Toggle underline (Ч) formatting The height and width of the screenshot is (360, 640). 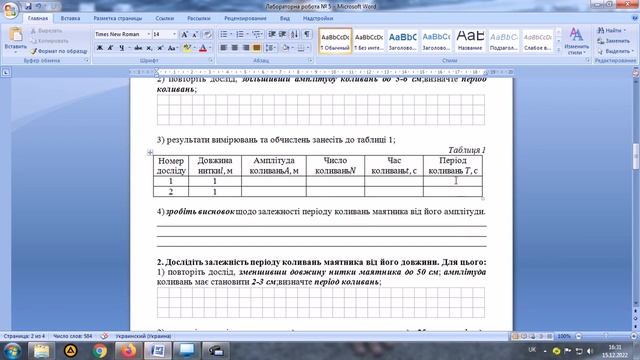121,48
